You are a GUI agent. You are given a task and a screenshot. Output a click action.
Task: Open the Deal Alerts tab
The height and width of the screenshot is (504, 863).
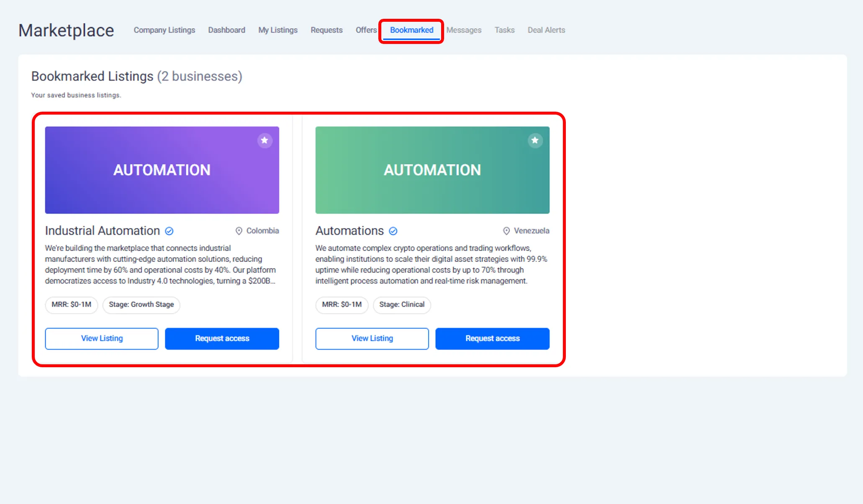pos(546,30)
